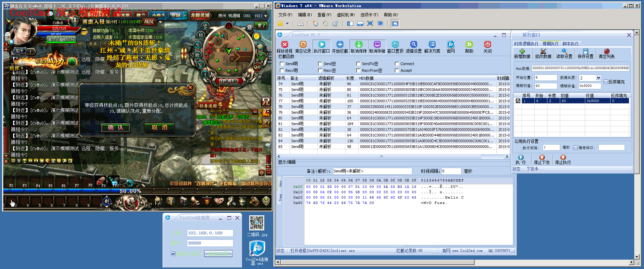Click VMware unity mode icon
644x269 pixels.
click(380, 23)
